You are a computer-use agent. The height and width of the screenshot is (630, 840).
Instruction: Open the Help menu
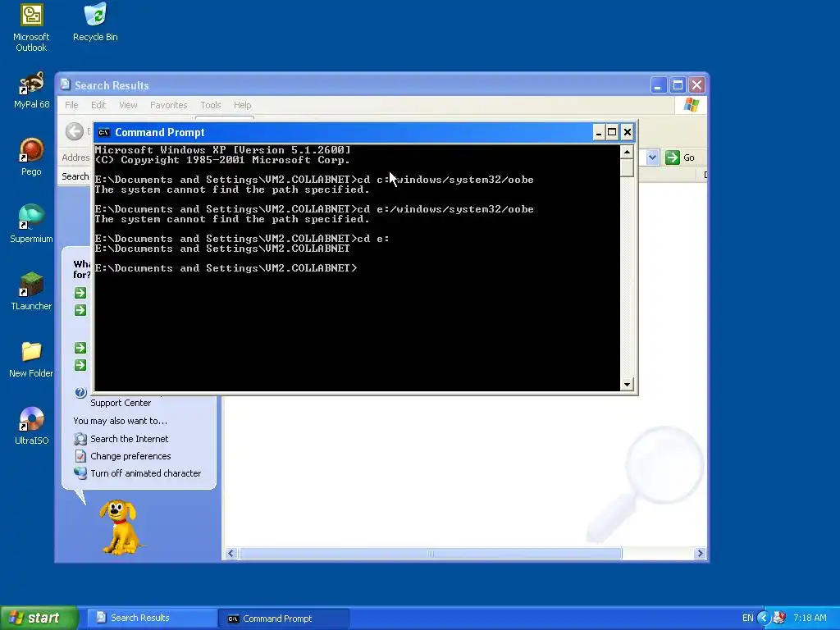(242, 105)
